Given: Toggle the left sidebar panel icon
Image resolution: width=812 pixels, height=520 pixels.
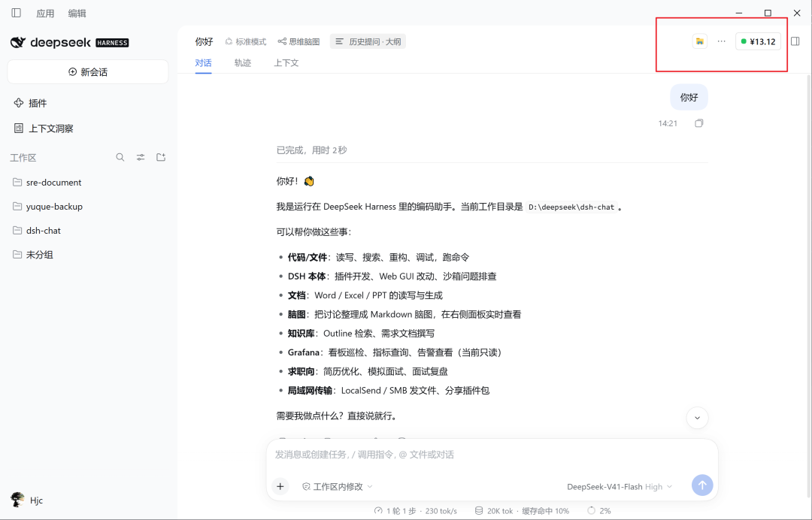Looking at the screenshot, I should pyautogui.click(x=16, y=13).
